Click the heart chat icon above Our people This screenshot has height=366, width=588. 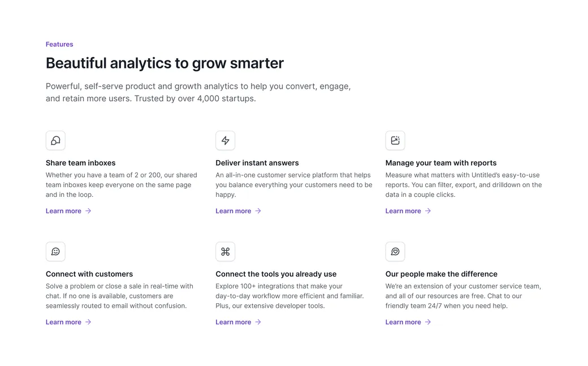pos(395,252)
